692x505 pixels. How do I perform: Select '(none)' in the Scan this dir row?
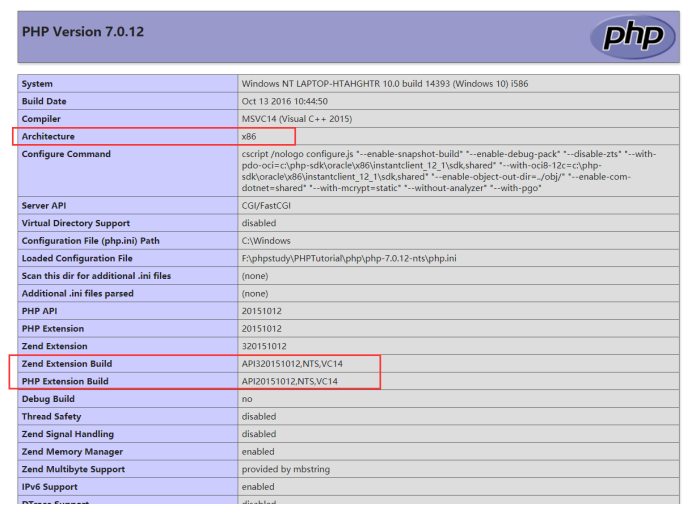[x=255, y=276]
